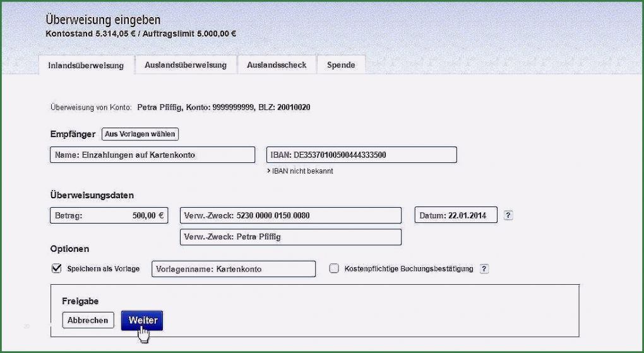Screen dimensions: 644x353
Task: Click the Überweisung eingeben page heading
Action: (x=103, y=21)
